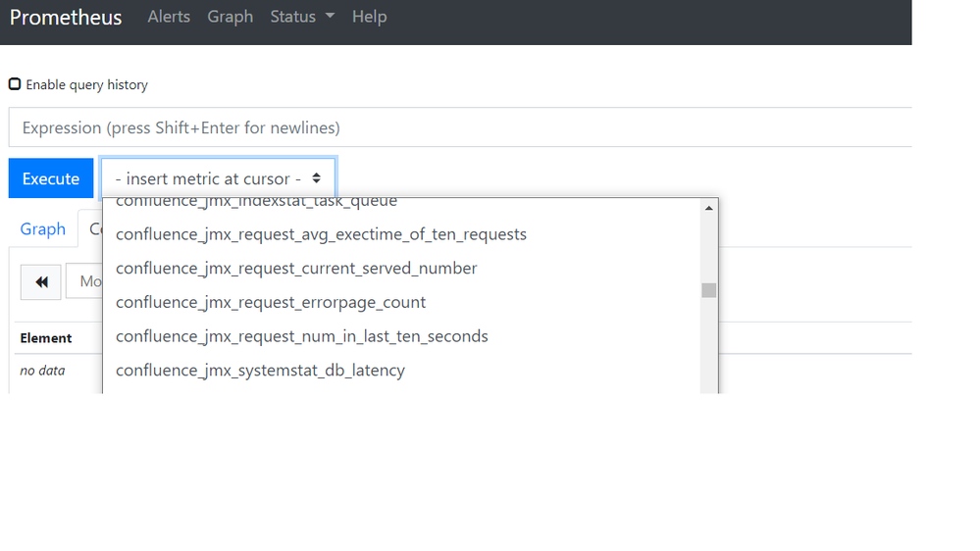Screen dimensions: 980x551
Task: Focus the Expression input field
Action: pyautogui.click(x=460, y=127)
